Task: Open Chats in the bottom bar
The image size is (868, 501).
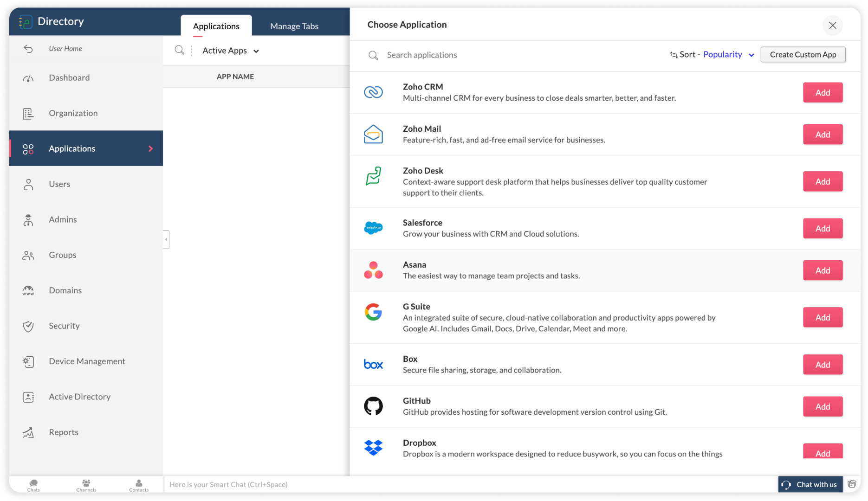Action: 33,485
